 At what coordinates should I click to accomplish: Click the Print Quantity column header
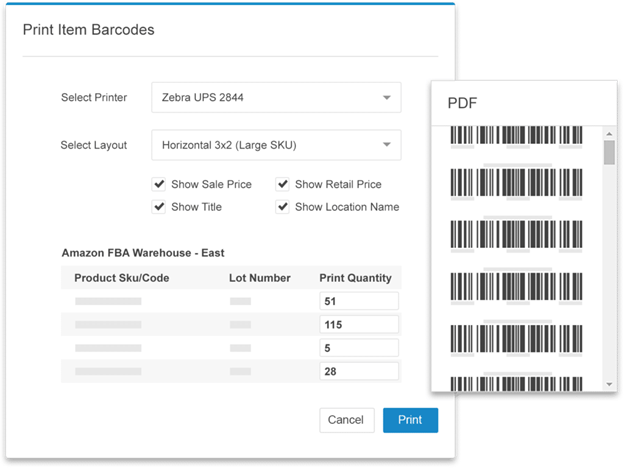[355, 278]
